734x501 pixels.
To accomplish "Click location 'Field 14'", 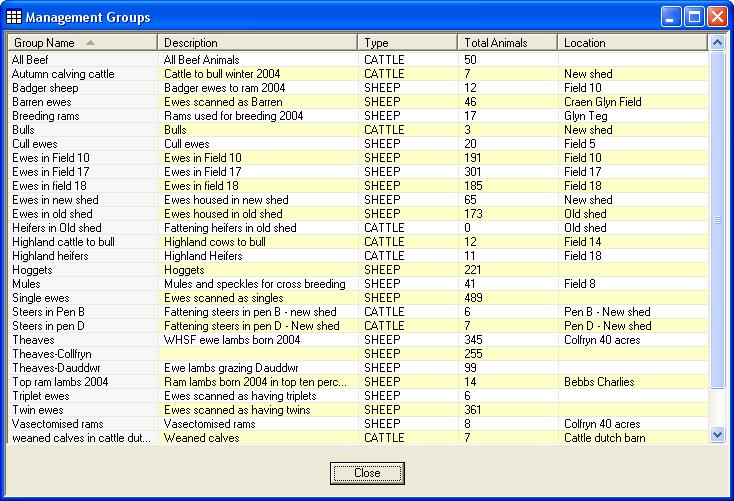I will click(x=582, y=242).
